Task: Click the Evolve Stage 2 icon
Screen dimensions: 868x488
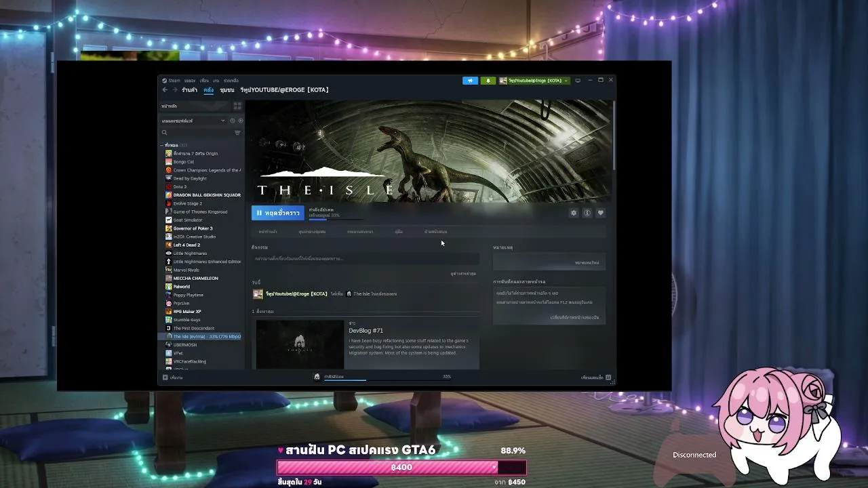Action: tap(169, 203)
